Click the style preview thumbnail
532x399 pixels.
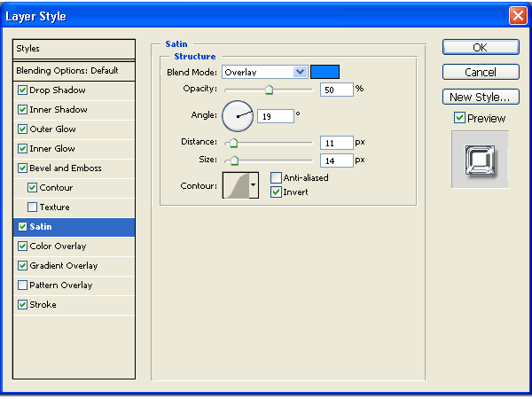[480, 160]
